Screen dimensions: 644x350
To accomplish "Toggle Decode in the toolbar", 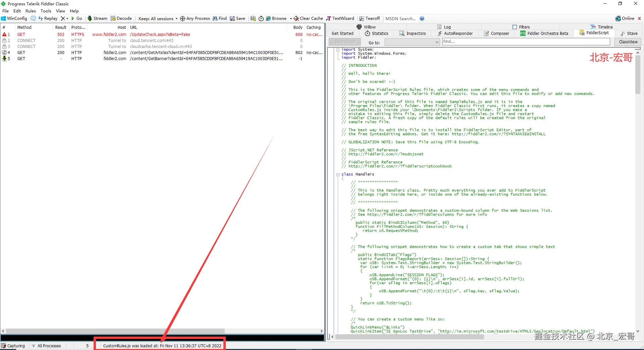I will click(121, 18).
